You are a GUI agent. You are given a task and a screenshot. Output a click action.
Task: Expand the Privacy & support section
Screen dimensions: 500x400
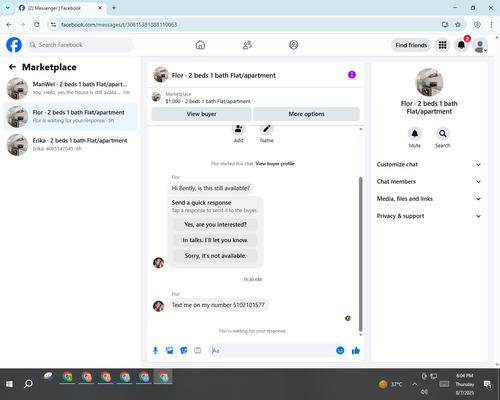click(x=429, y=216)
